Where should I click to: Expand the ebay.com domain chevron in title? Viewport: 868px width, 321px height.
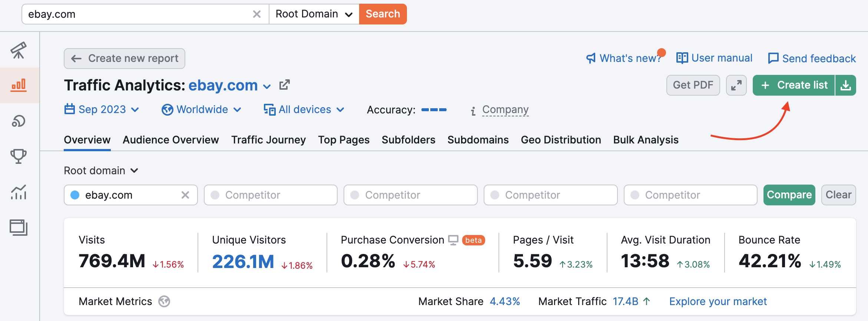tap(267, 87)
